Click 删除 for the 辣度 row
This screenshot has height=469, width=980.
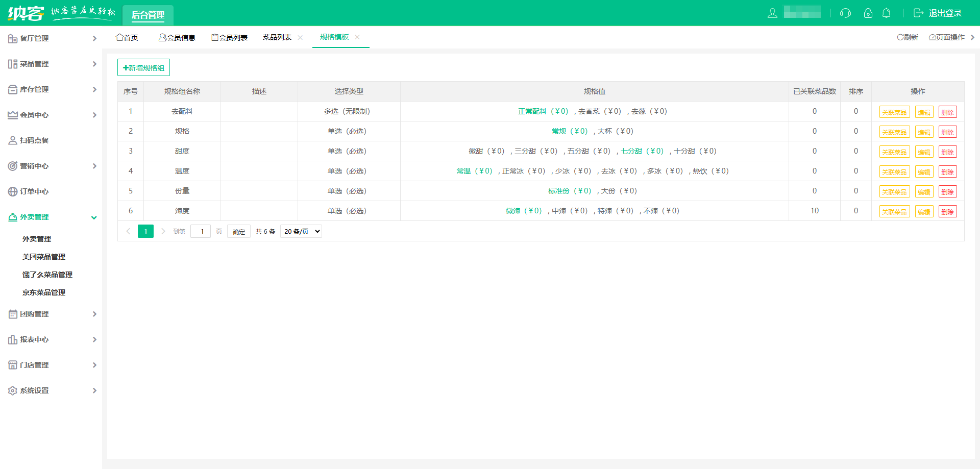(947, 212)
